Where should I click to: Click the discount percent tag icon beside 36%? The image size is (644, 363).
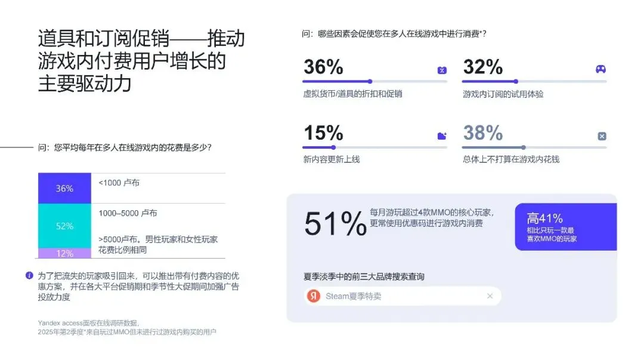(x=442, y=70)
